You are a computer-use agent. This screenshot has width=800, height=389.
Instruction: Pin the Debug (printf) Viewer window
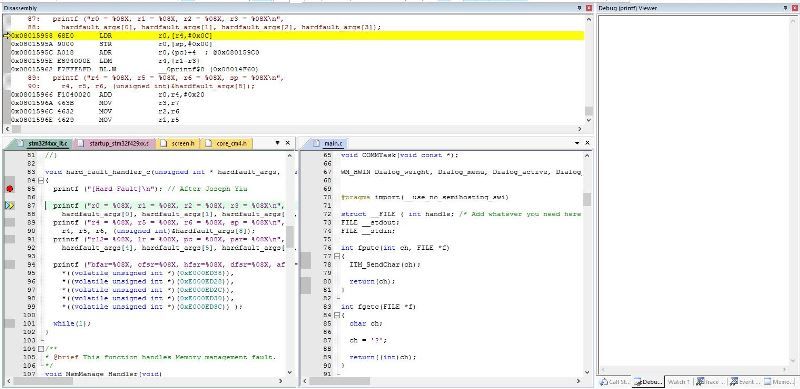785,8
